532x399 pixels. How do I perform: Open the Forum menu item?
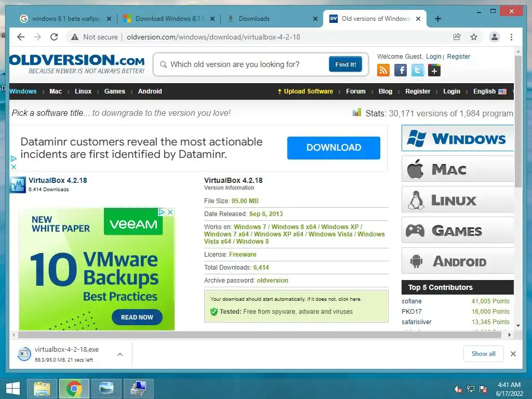click(x=355, y=91)
